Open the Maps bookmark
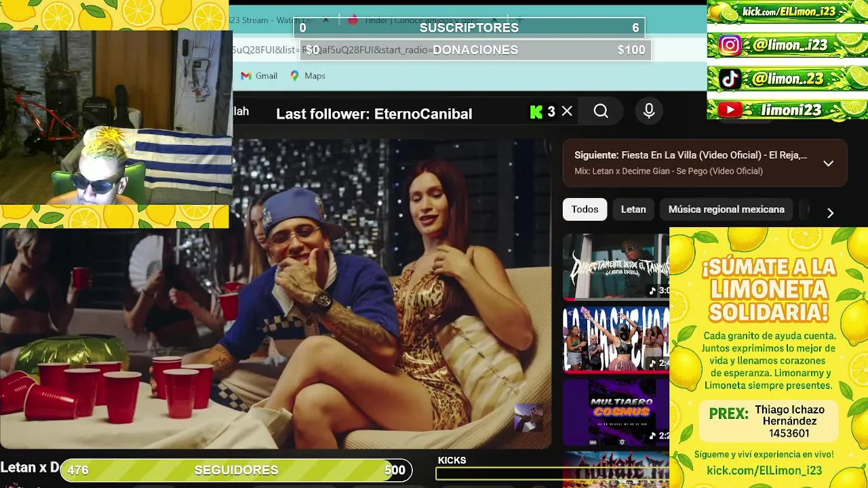 click(308, 76)
